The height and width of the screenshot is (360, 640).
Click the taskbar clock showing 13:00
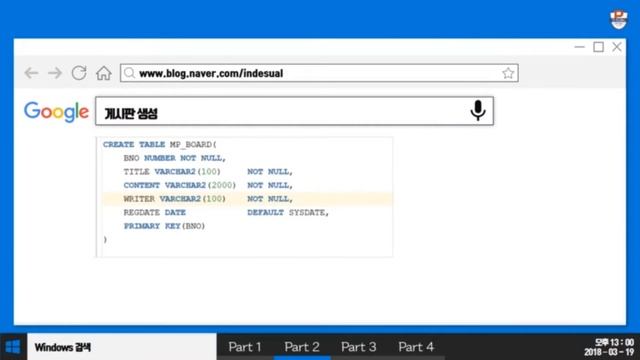609,347
